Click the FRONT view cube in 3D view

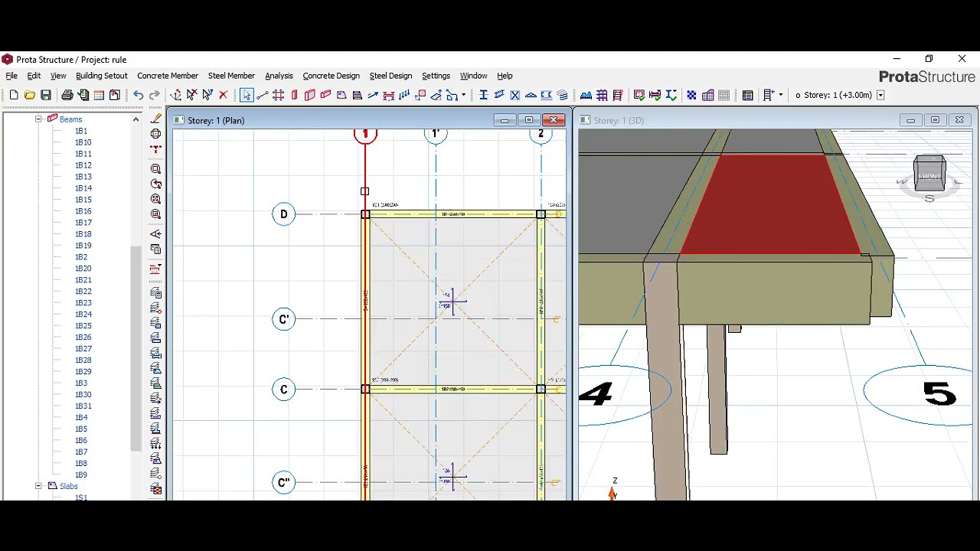929,174
